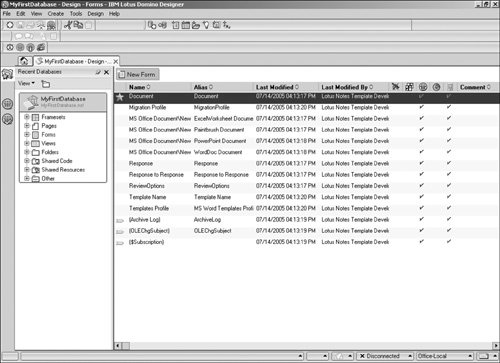
Task: Select the ReviewOptions form row
Action: (307, 186)
